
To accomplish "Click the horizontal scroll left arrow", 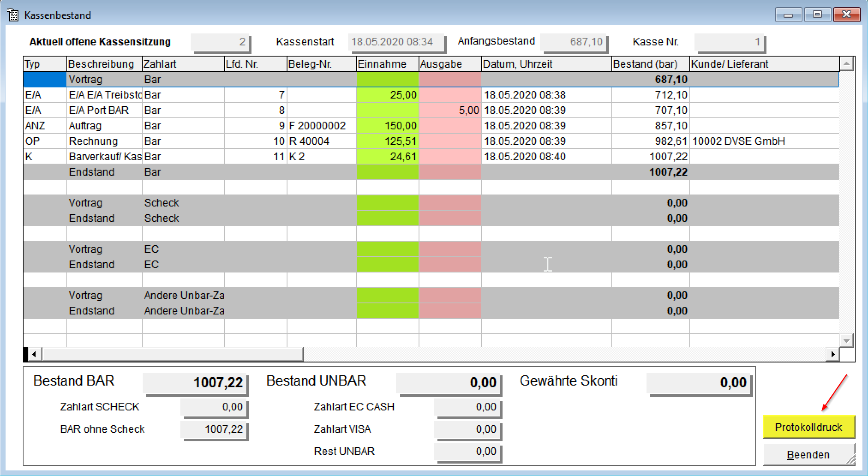I will pos(34,354).
